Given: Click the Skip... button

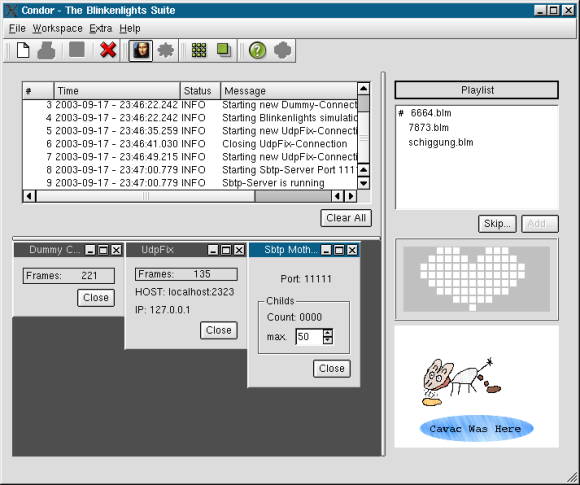Looking at the screenshot, I should (497, 224).
